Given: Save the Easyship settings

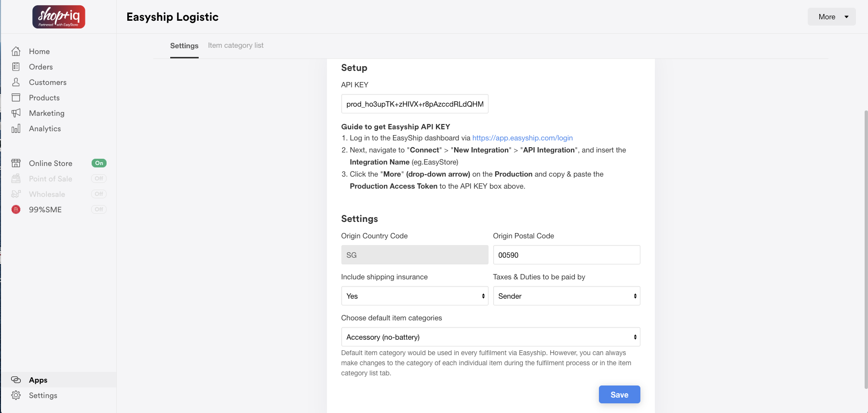Looking at the screenshot, I should pos(619,394).
